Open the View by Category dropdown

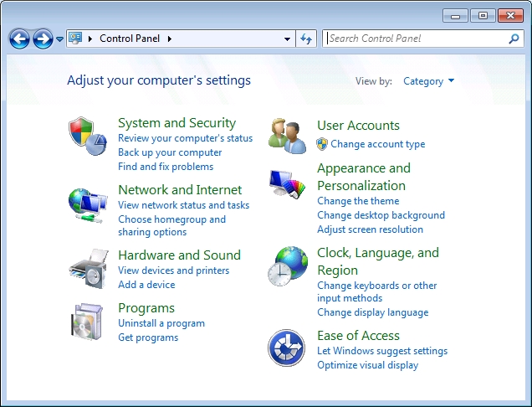tap(429, 81)
